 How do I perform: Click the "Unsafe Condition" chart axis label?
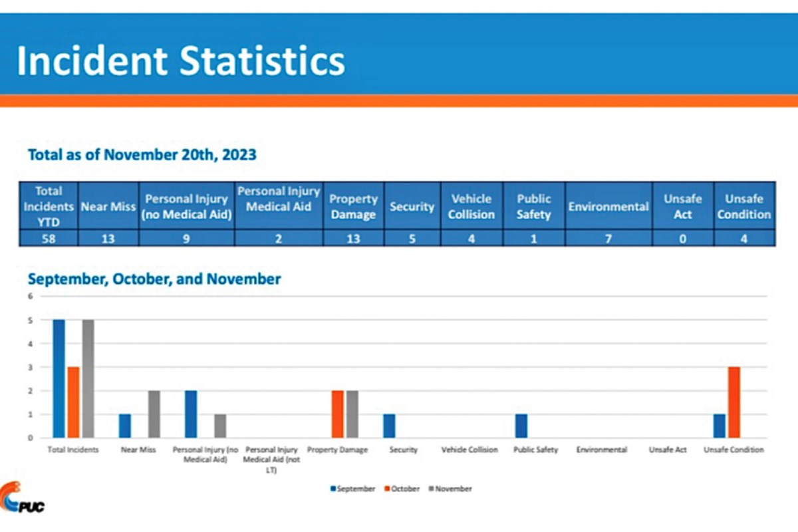pyautogui.click(x=733, y=450)
